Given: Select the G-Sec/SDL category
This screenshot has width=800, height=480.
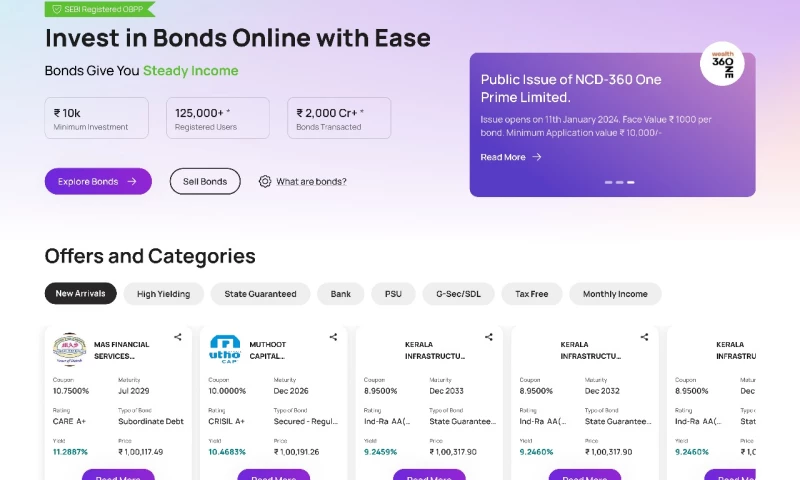Looking at the screenshot, I should click(458, 294).
